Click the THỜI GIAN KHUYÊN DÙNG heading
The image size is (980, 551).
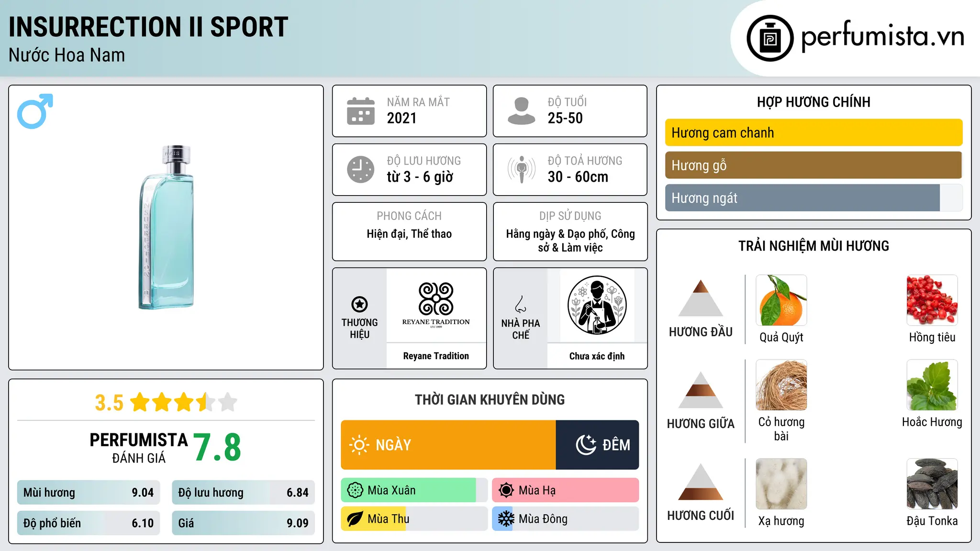pos(490,399)
